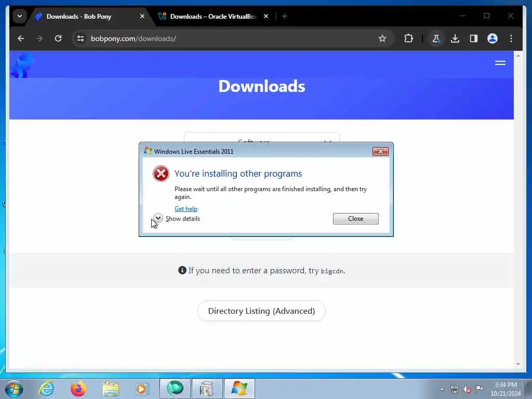Open the Extensions puzzle icon
This screenshot has height=399, width=532.
408,38
